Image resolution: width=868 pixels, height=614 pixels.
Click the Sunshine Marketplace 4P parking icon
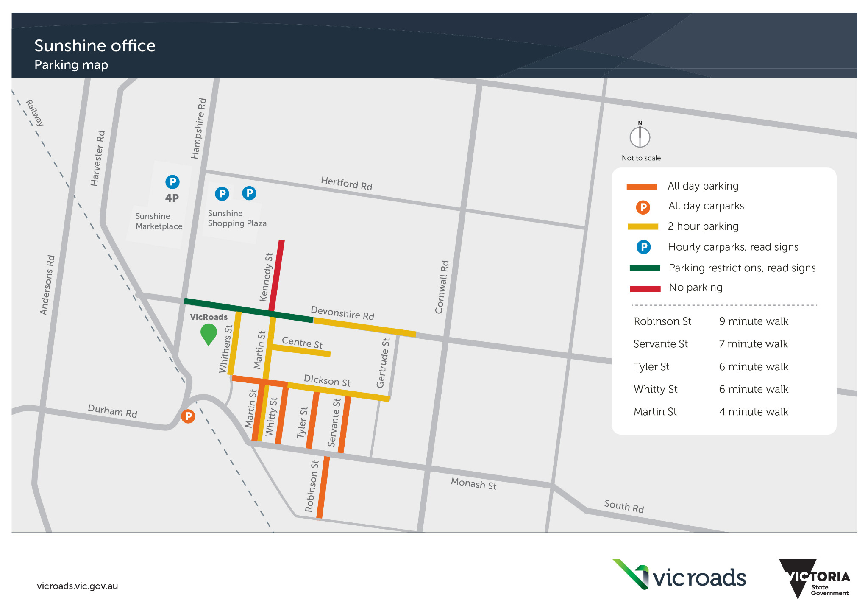pyautogui.click(x=172, y=182)
